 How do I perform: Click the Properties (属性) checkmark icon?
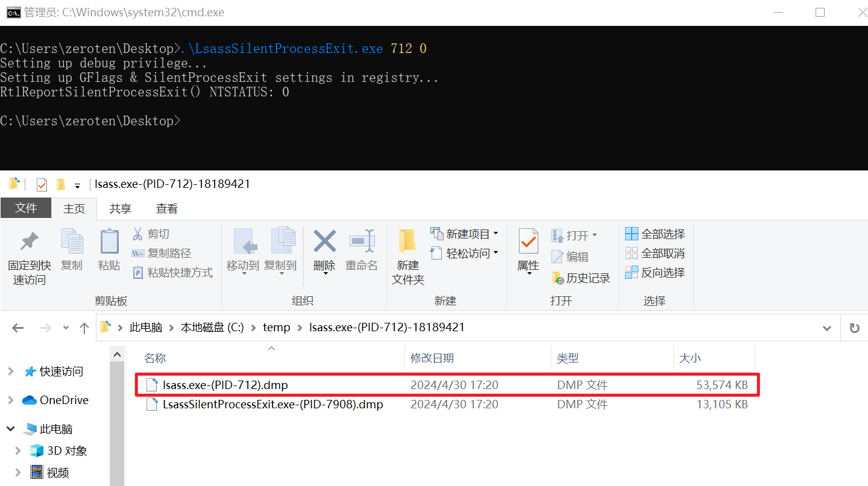point(528,242)
